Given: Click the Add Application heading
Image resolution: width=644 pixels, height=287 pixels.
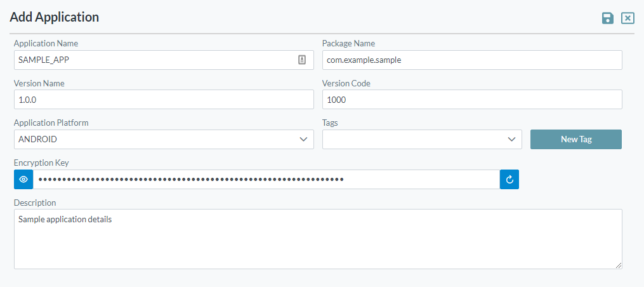Looking at the screenshot, I should coord(55,17).
